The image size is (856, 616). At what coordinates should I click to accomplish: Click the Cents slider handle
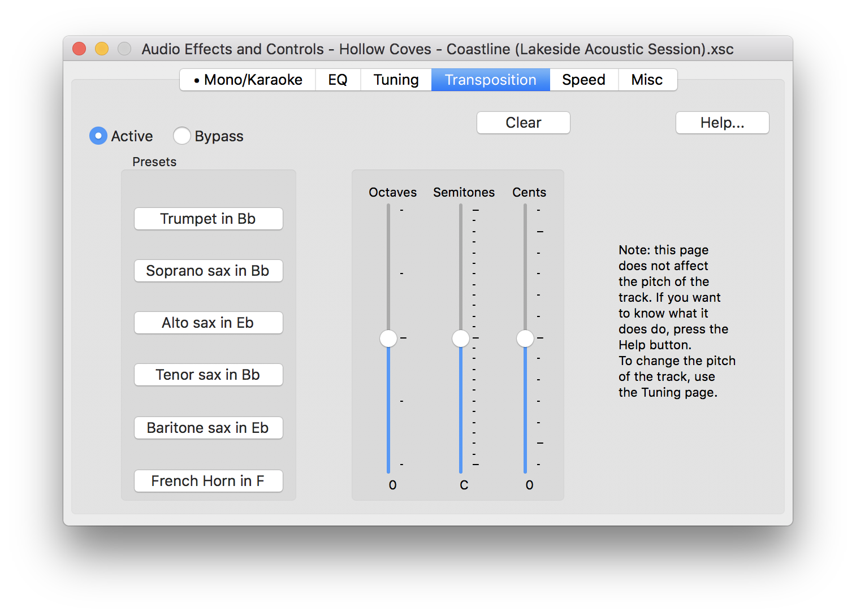[x=525, y=339]
